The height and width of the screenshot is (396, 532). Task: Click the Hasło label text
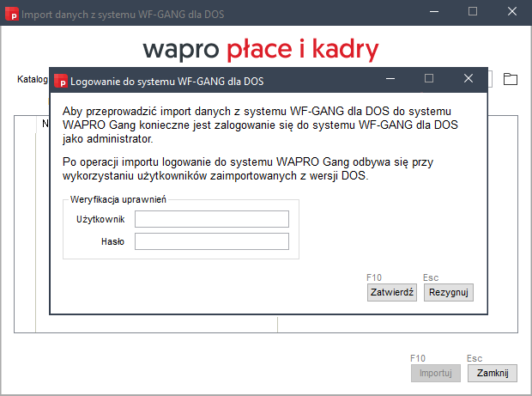pos(112,241)
